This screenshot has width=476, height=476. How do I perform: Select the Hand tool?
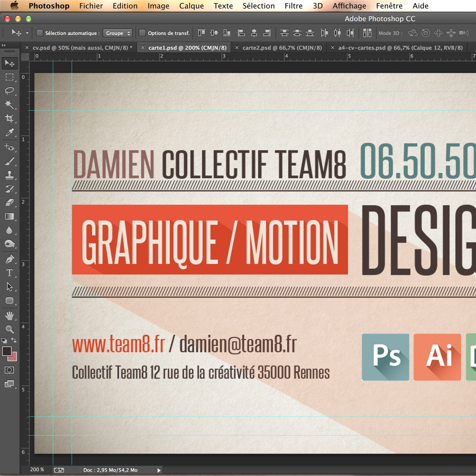pyautogui.click(x=10, y=316)
